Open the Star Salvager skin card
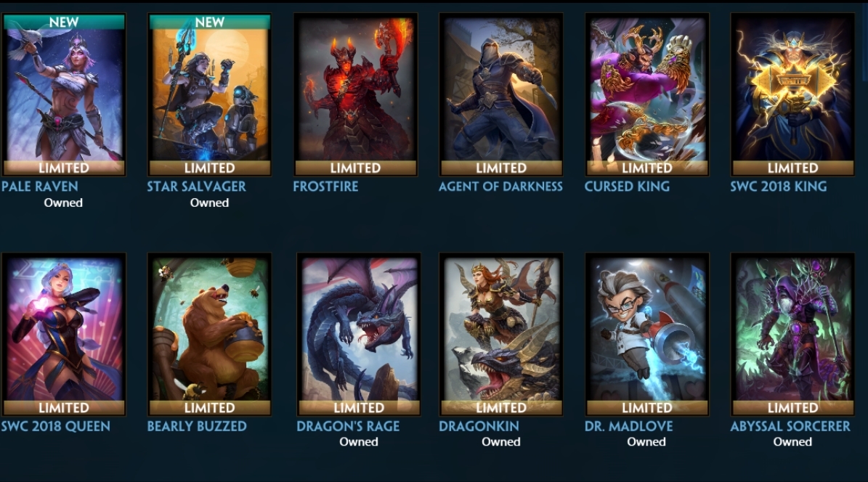Viewport: 868px width, 482px height. 210,94
